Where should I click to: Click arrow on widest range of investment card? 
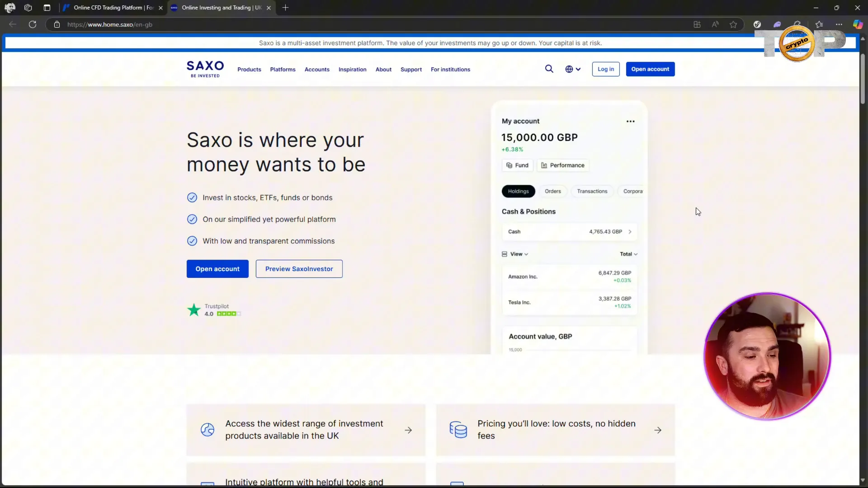pos(408,430)
